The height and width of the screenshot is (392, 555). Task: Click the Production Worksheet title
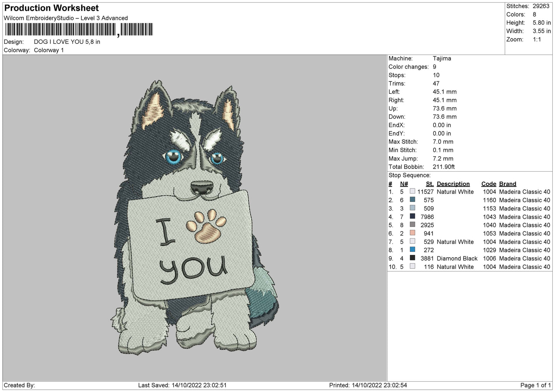pyautogui.click(x=51, y=8)
